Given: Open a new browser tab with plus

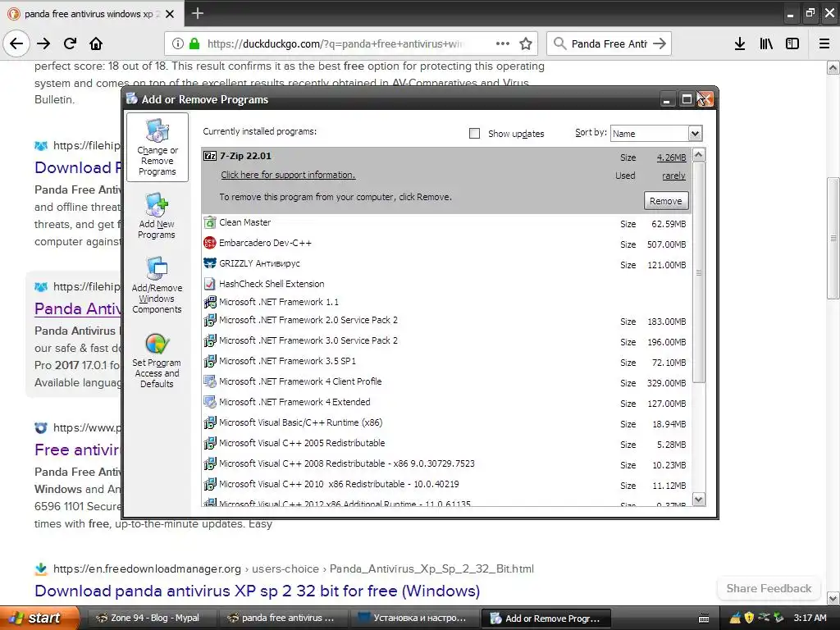Looking at the screenshot, I should (198, 13).
